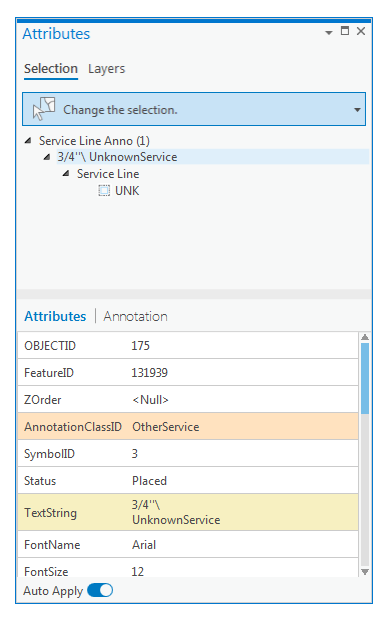Click the ZOrder <Null> value
The image size is (387, 620).
[x=150, y=400]
